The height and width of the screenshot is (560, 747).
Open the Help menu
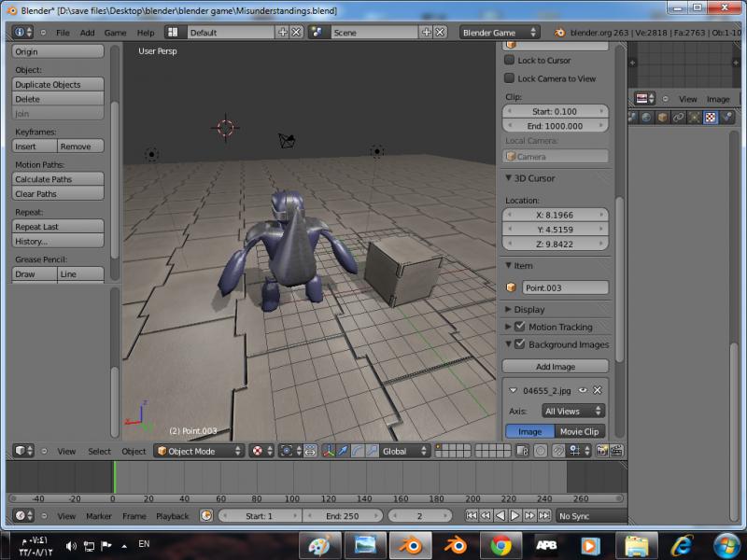coord(146,33)
